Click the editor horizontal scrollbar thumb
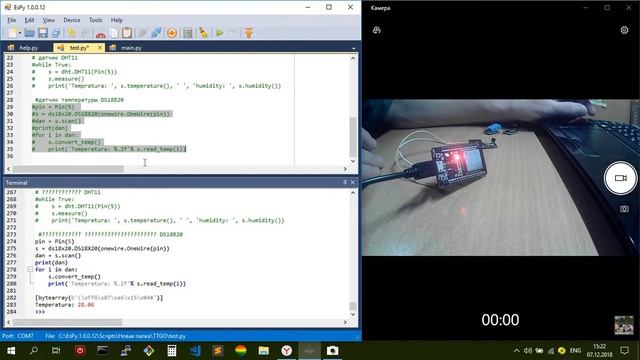 tap(68, 169)
